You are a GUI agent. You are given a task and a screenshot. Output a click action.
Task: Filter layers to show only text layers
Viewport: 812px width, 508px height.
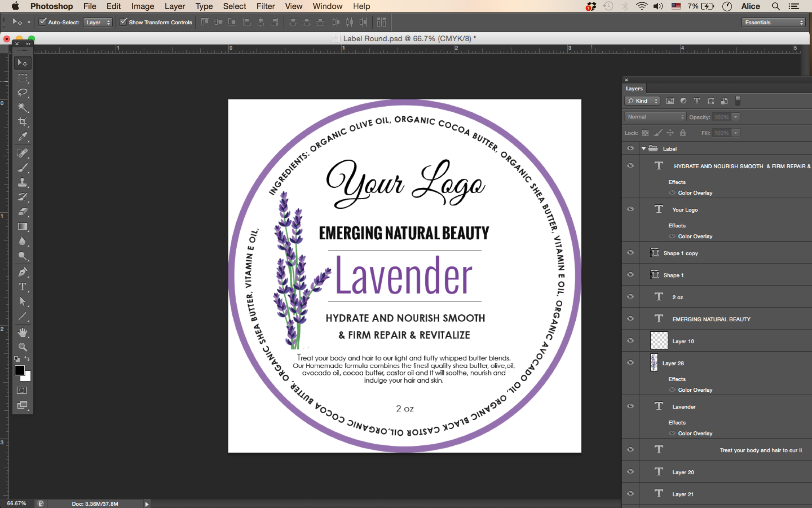[697, 101]
